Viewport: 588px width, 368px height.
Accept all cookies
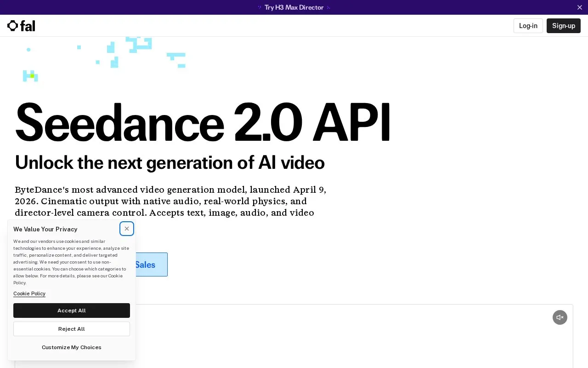[x=72, y=310]
